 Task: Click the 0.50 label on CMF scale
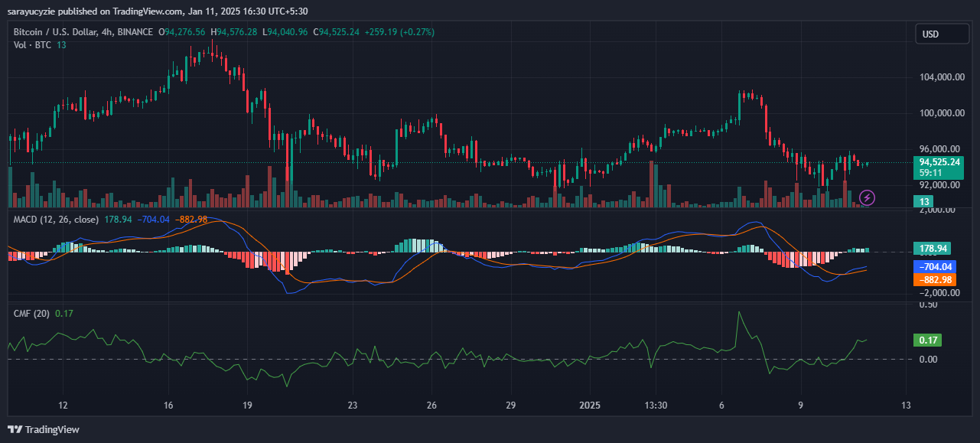928,305
